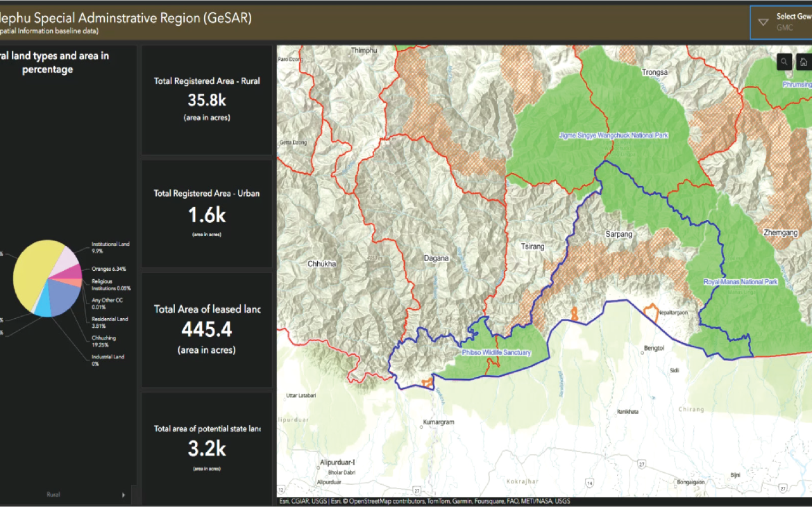Click the land types and area chart title

tap(54, 63)
